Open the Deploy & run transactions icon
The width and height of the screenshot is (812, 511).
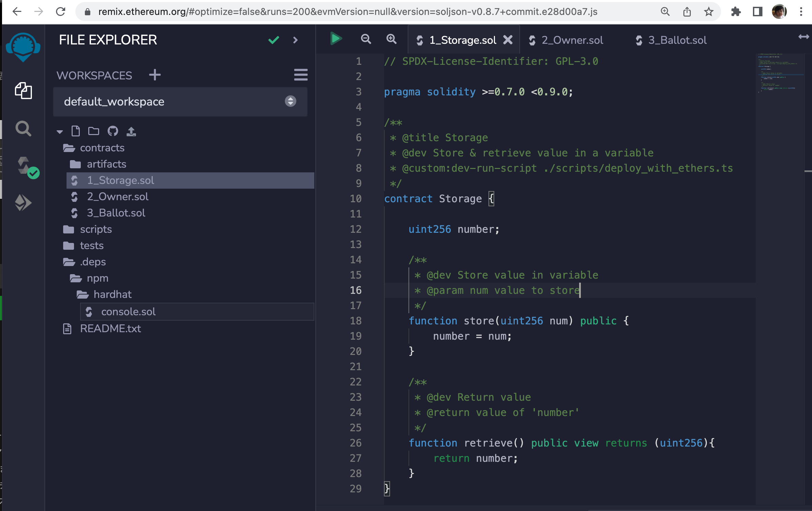tap(23, 203)
